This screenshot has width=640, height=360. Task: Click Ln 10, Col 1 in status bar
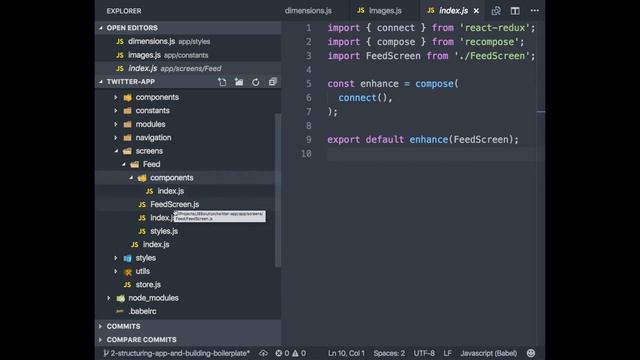pyautogui.click(x=346, y=353)
